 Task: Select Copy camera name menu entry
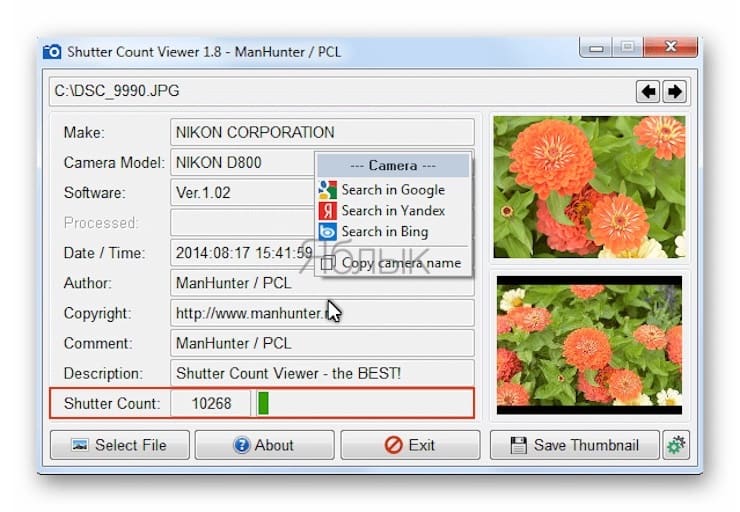click(x=393, y=263)
